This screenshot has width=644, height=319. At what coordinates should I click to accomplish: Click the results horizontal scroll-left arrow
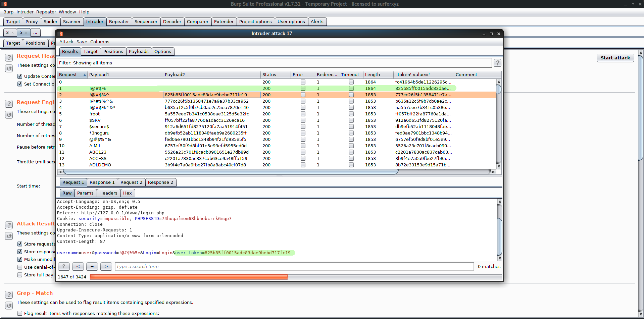60,172
